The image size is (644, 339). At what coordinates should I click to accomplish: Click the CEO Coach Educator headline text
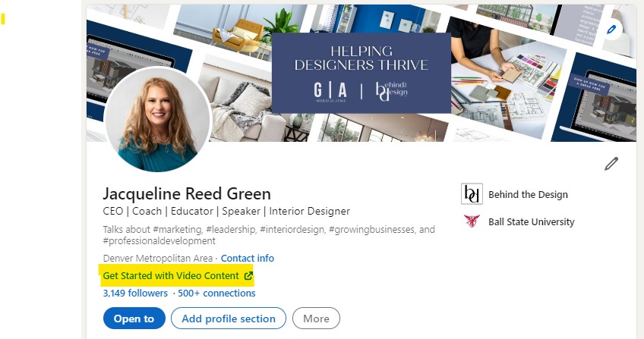(x=226, y=211)
